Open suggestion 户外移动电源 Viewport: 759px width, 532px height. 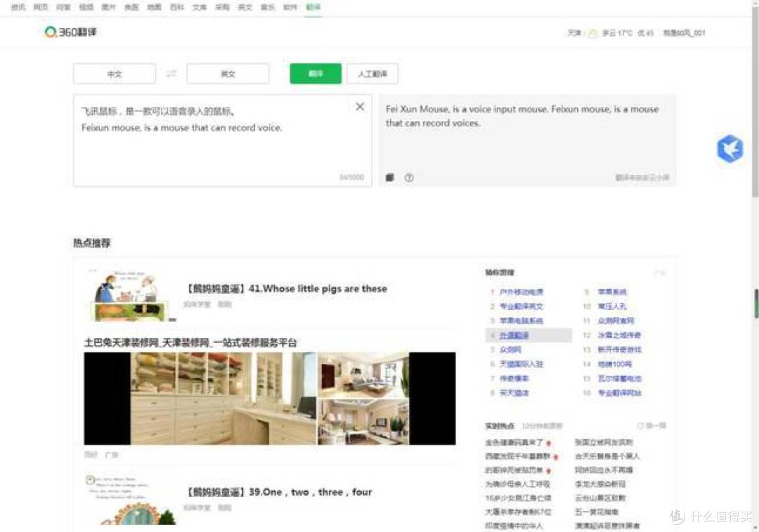tap(521, 292)
